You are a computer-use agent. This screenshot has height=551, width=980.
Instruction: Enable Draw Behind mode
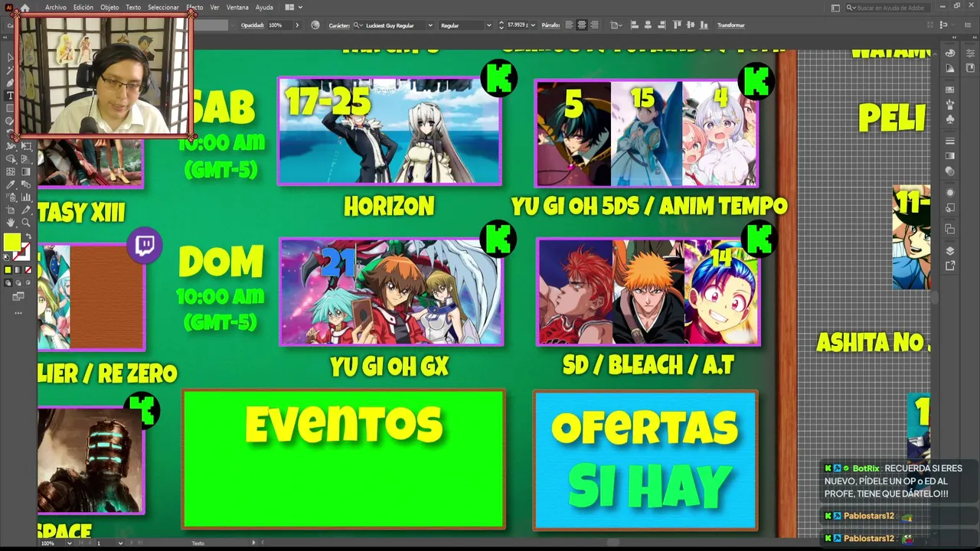click(x=18, y=282)
